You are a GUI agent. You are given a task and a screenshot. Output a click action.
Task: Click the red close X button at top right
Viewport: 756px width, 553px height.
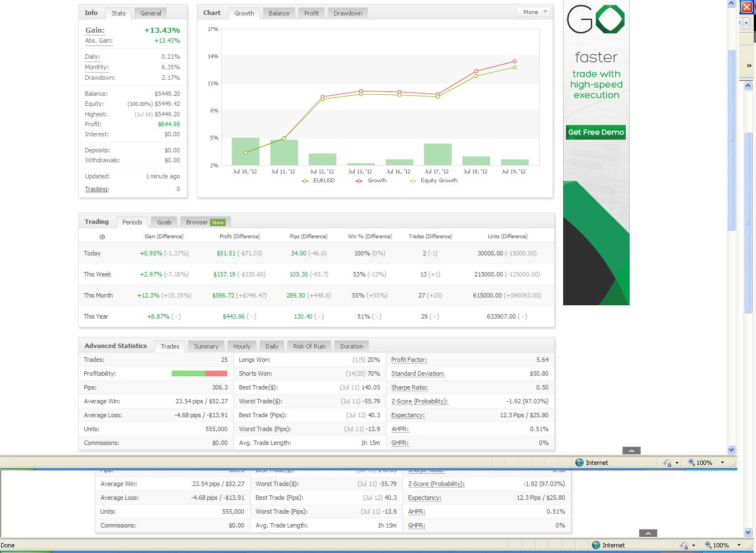point(746,8)
